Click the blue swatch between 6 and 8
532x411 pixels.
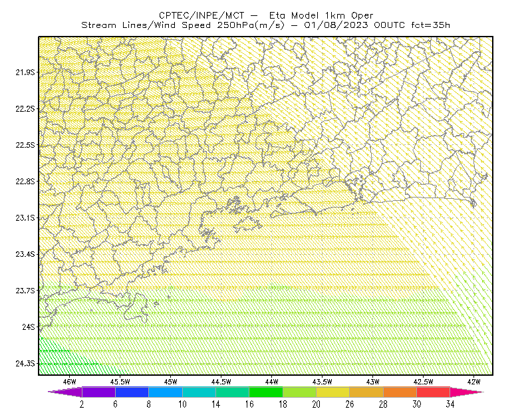132,392
